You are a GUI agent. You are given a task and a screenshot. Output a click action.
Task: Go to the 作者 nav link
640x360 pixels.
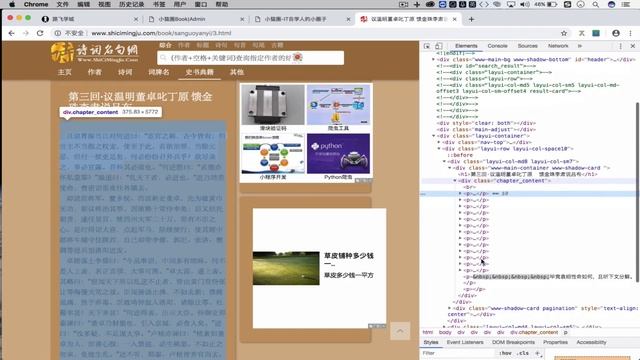point(95,72)
